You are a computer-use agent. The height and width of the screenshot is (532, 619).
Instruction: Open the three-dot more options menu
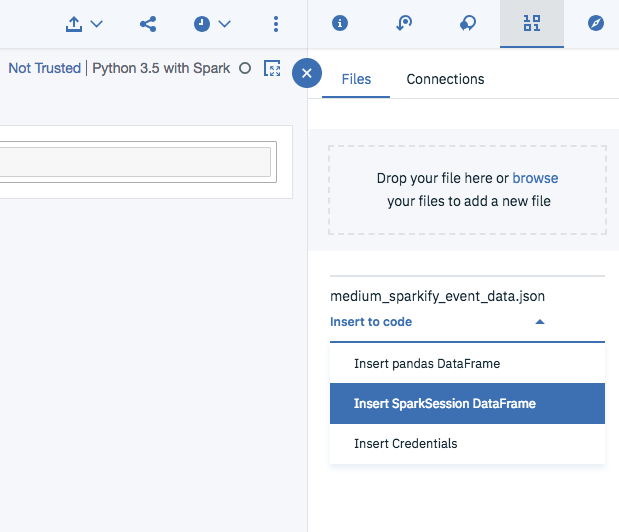[276, 23]
